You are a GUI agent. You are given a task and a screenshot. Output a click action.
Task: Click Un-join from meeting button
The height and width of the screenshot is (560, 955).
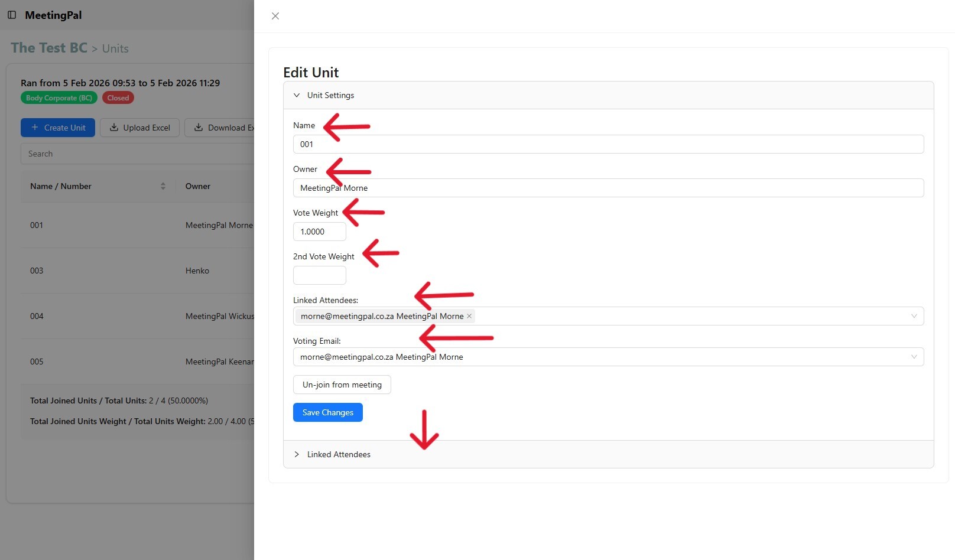(x=342, y=385)
